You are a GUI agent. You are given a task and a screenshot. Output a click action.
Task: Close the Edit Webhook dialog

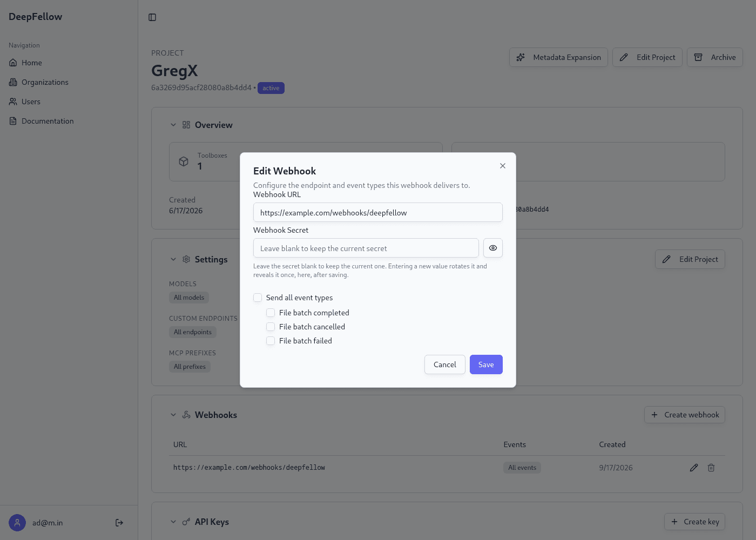pyautogui.click(x=503, y=166)
